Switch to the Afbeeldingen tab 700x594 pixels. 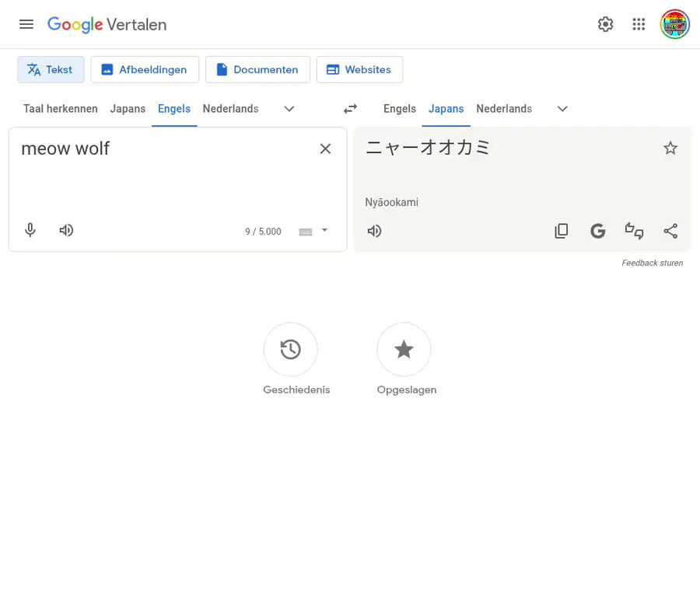pyautogui.click(x=145, y=70)
